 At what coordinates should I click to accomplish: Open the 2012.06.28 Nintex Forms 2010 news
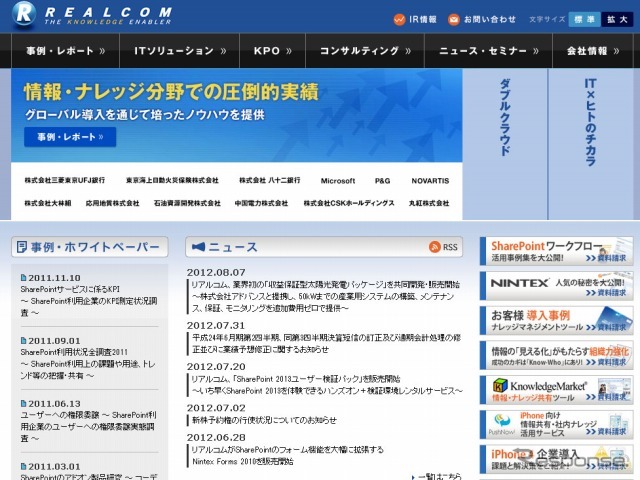pos(287,456)
